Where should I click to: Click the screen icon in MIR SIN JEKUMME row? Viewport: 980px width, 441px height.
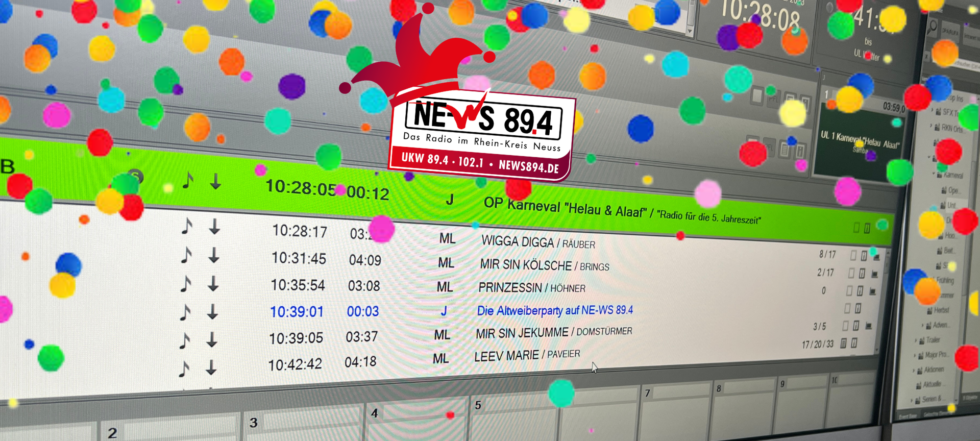tap(868, 326)
